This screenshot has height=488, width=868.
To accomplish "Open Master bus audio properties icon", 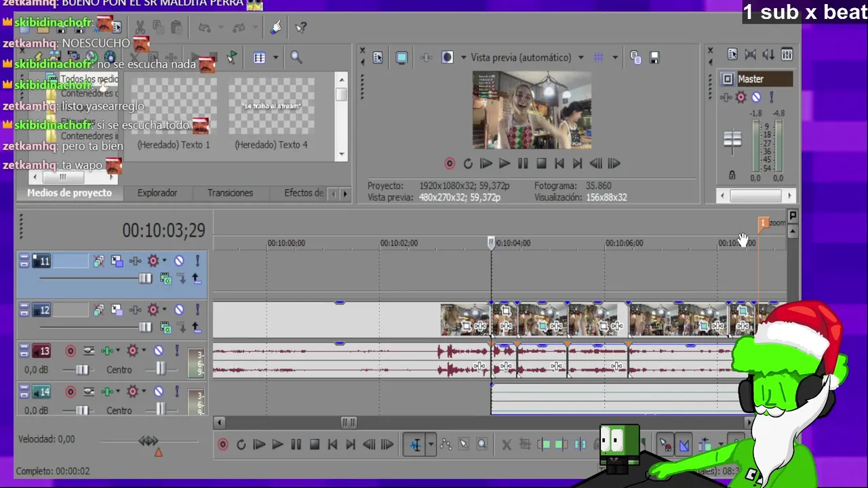I will coord(732,55).
